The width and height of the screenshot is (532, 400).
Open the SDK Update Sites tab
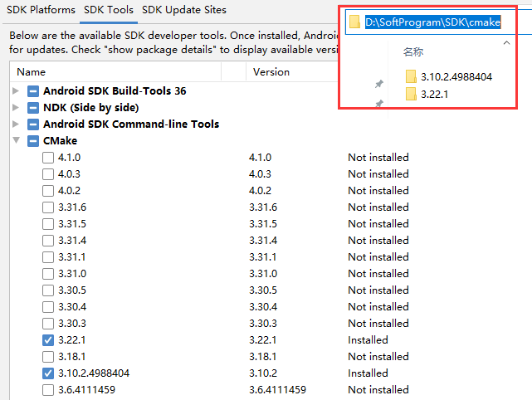pyautogui.click(x=184, y=10)
